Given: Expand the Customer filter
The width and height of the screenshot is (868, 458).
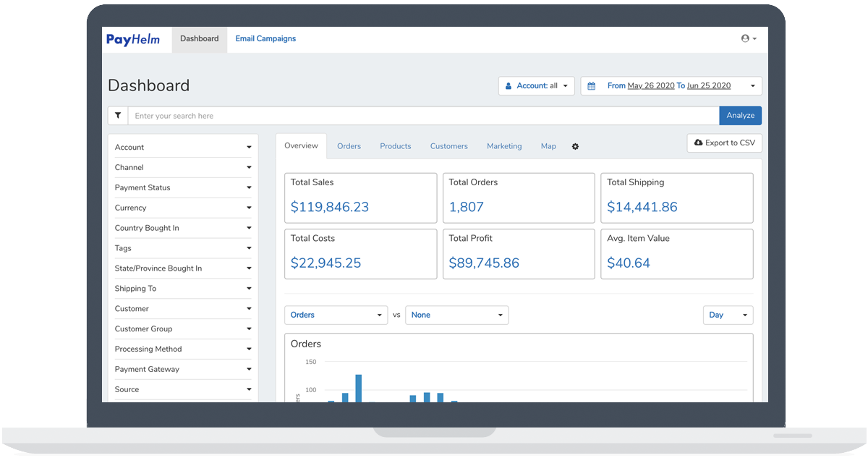Looking at the screenshot, I should pos(183,310).
